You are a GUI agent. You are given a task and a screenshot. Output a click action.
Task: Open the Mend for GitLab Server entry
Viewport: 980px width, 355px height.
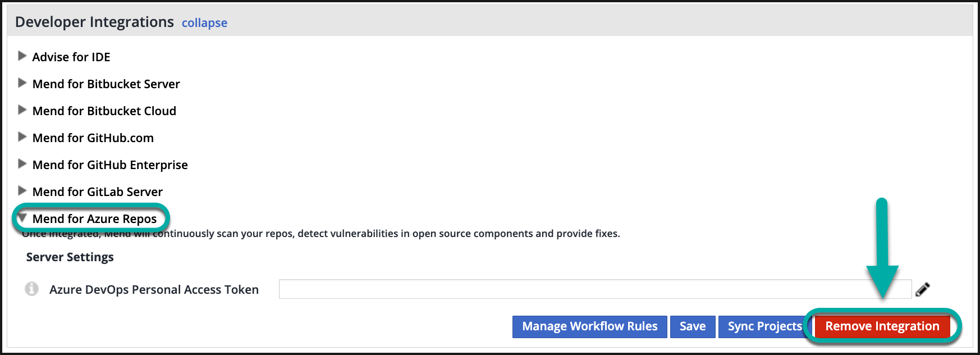[x=98, y=192]
